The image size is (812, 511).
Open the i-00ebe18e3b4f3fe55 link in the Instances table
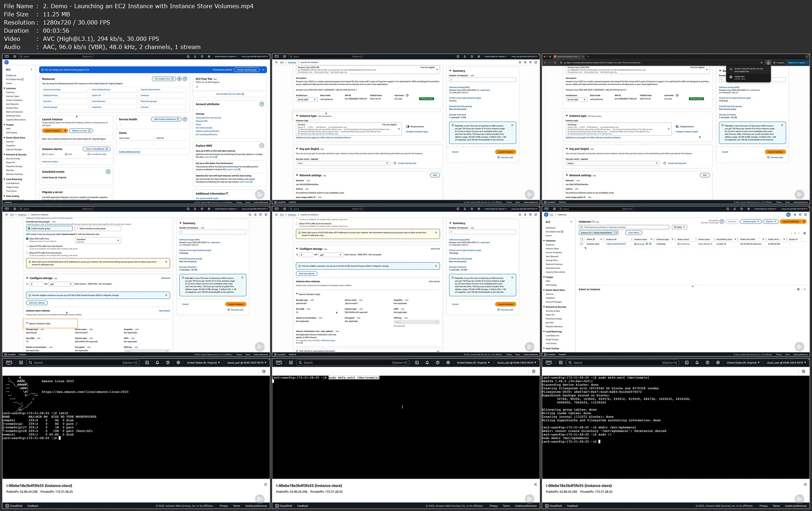(616, 244)
